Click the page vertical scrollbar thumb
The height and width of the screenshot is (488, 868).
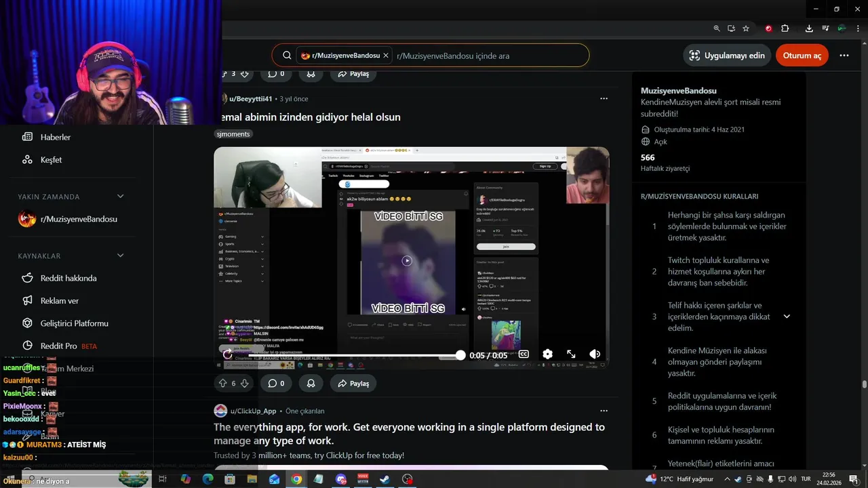[864, 384]
